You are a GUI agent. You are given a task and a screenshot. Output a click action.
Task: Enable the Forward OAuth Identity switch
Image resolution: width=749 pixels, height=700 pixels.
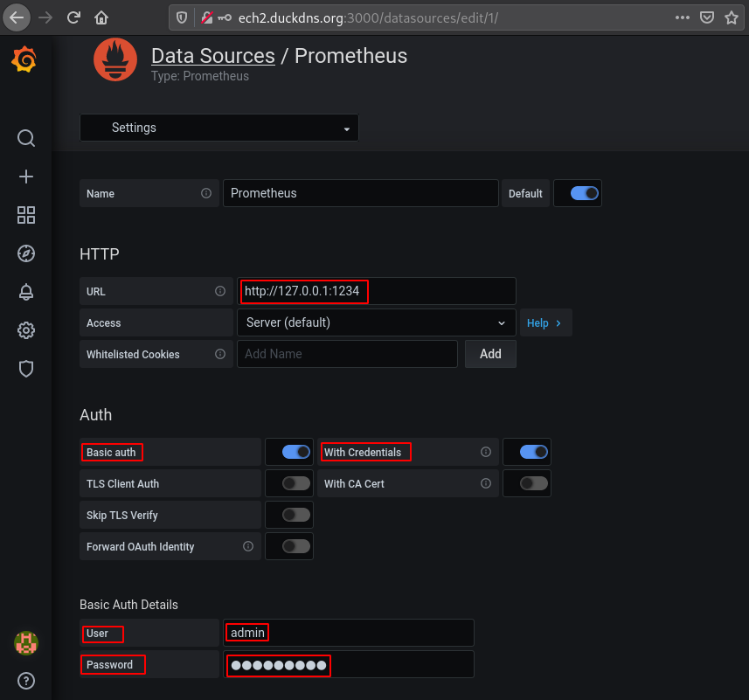tap(295, 546)
